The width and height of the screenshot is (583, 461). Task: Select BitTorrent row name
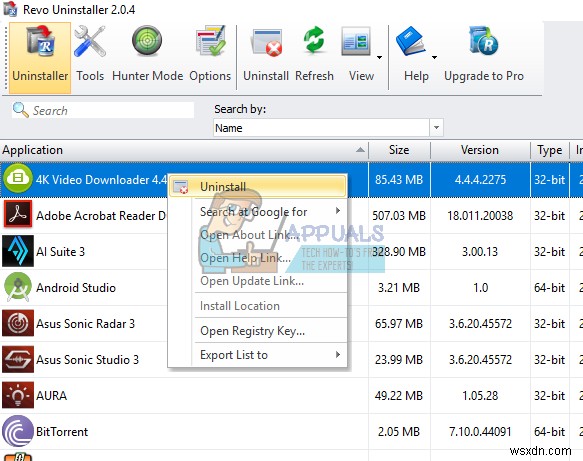click(62, 432)
